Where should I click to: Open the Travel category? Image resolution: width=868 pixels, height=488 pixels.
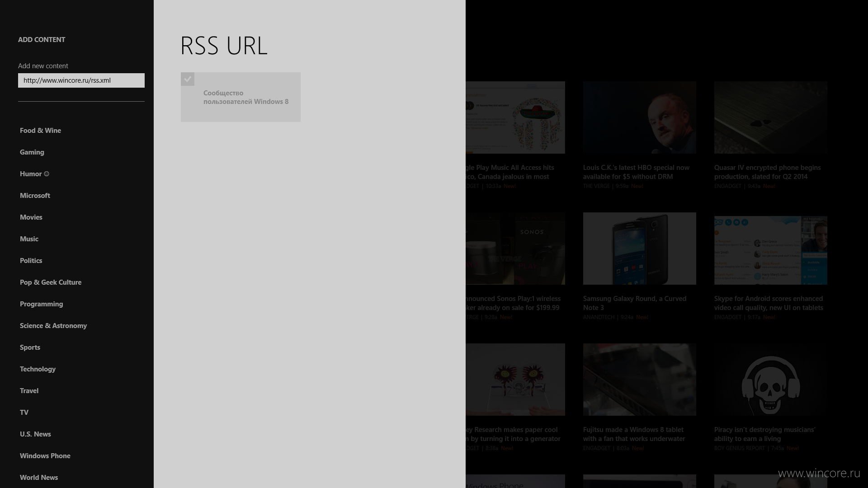point(29,391)
